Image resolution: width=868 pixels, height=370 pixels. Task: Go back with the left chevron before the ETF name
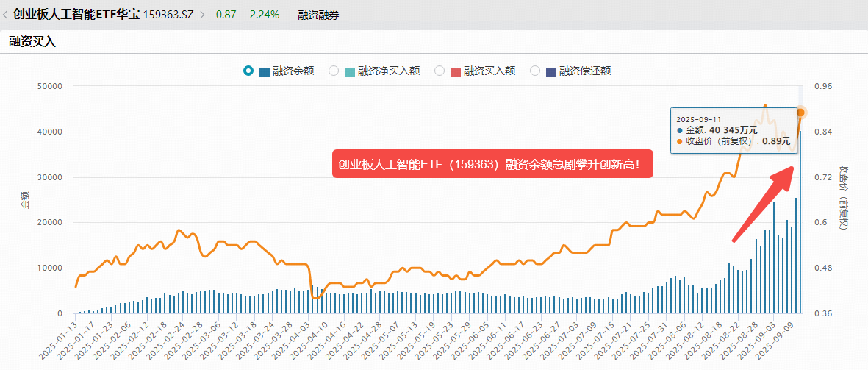tap(5, 15)
